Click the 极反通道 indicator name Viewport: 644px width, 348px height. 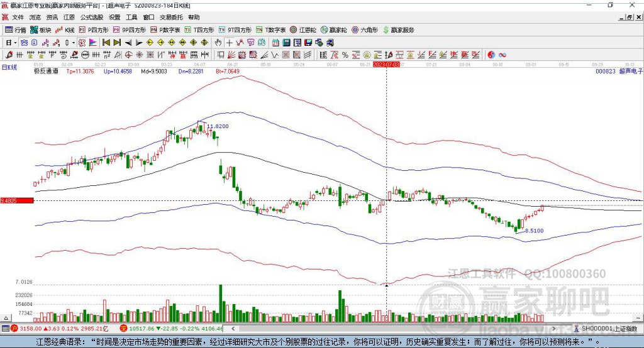tap(46, 71)
